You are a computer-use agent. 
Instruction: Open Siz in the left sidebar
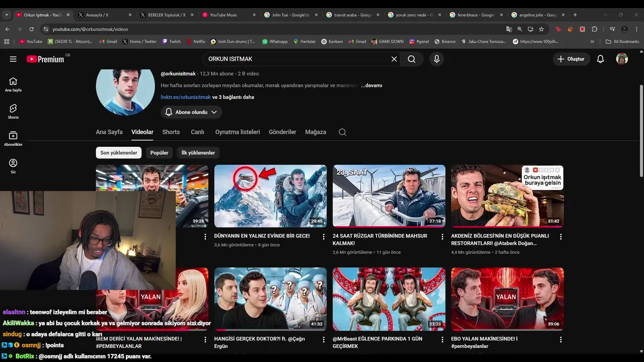[x=13, y=166]
